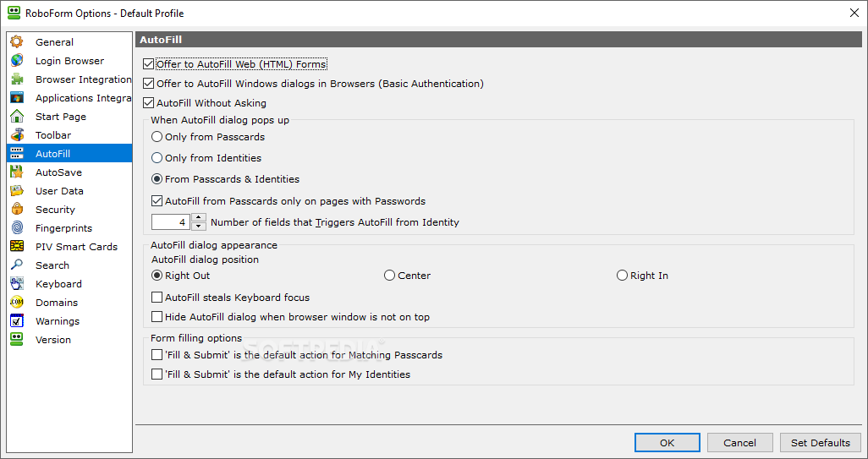Screen dimensions: 868x459
Task: Go to Search options
Action: 69,265
